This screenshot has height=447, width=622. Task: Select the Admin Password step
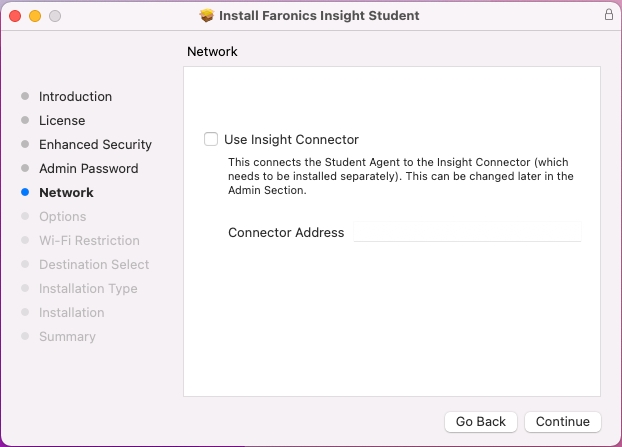(88, 169)
